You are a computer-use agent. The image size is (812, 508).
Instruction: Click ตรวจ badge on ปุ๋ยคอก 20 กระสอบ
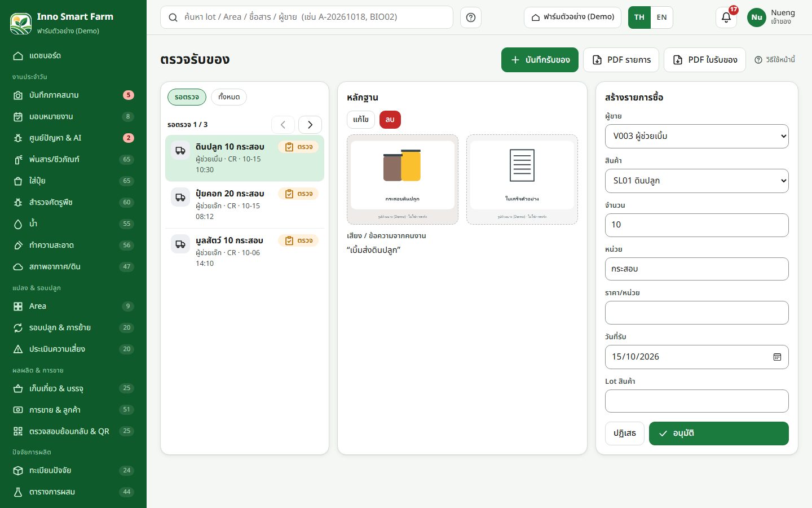point(299,194)
